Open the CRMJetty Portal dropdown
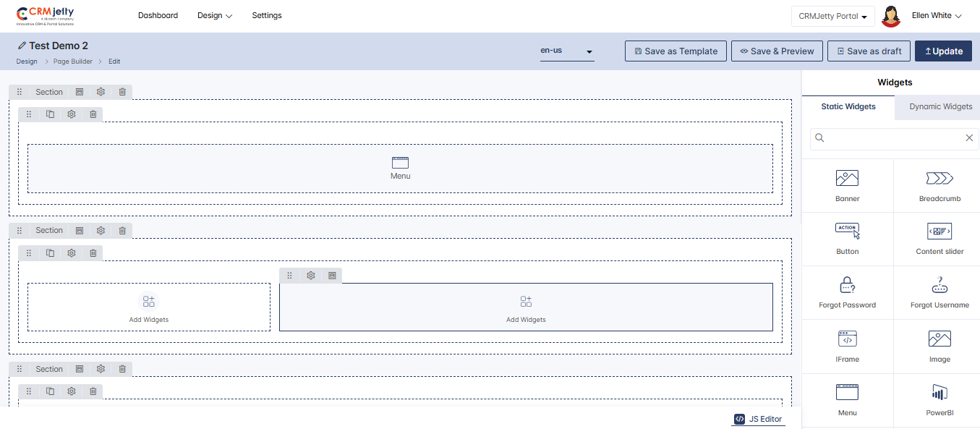 (x=832, y=16)
